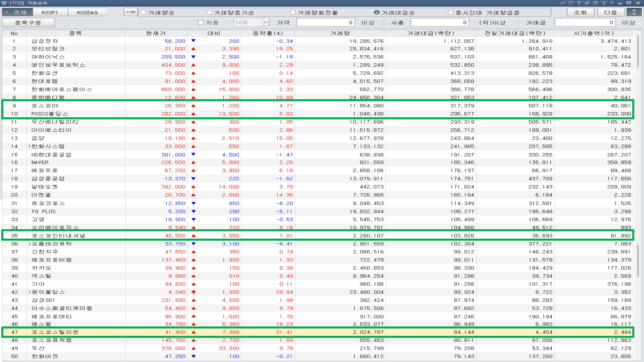
Task: Select the 거래량순 radio button
Action: 144,12
